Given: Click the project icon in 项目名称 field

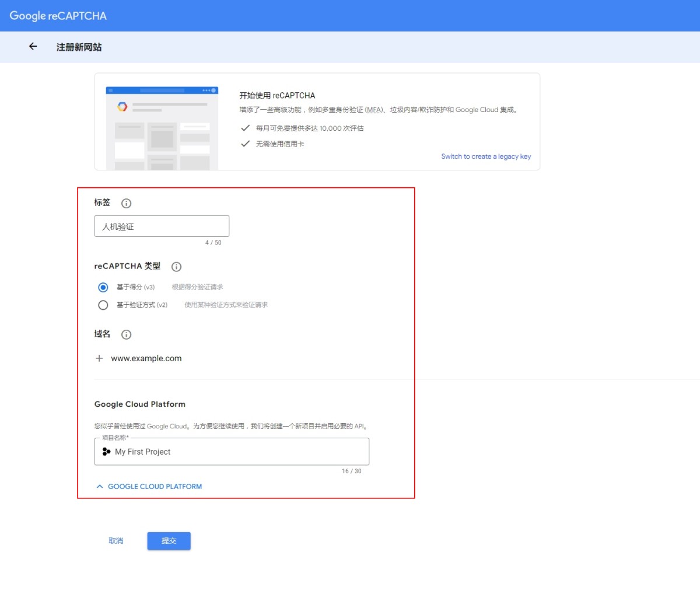Looking at the screenshot, I should (x=106, y=452).
